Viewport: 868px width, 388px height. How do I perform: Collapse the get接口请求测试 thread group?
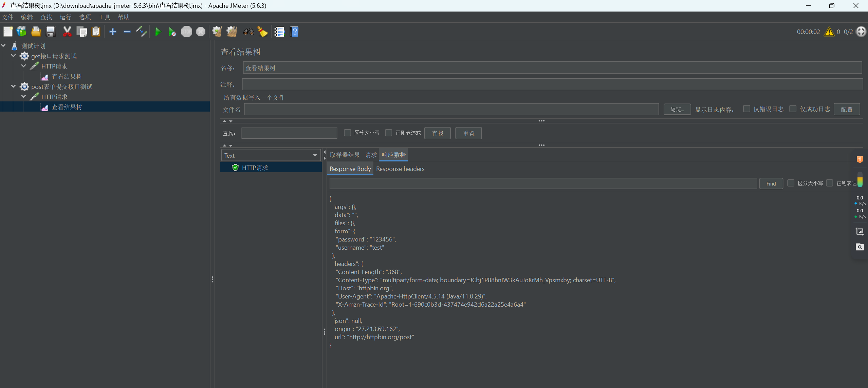click(x=13, y=56)
